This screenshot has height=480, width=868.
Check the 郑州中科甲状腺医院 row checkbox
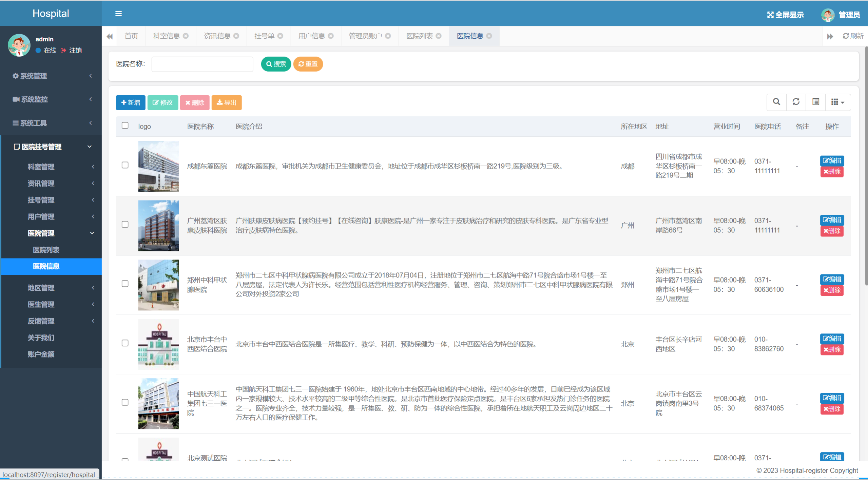click(x=125, y=284)
